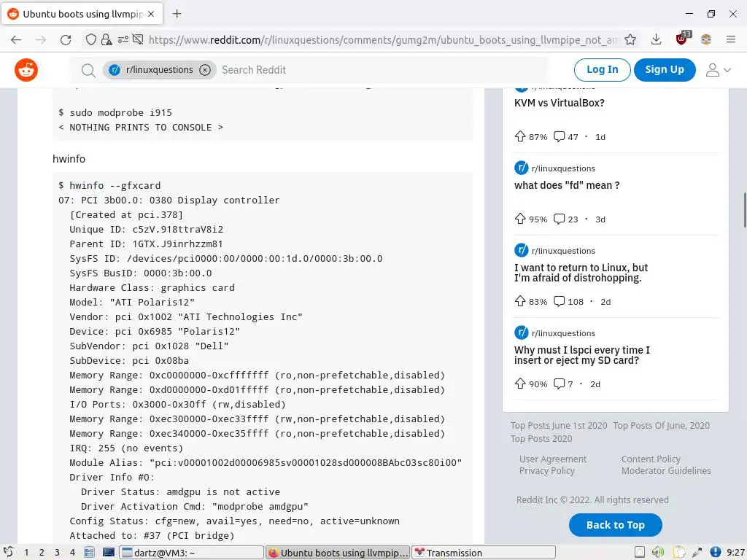Open the Moderator Guidelines link

click(x=666, y=470)
